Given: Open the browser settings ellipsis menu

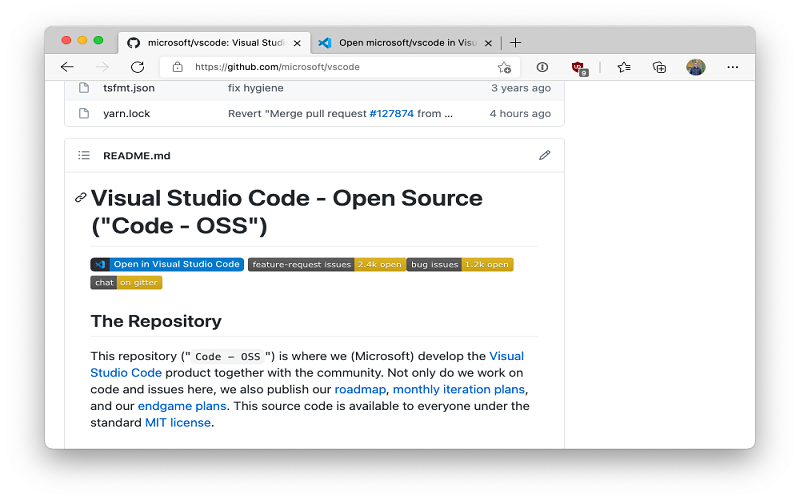Looking at the screenshot, I should [x=733, y=67].
